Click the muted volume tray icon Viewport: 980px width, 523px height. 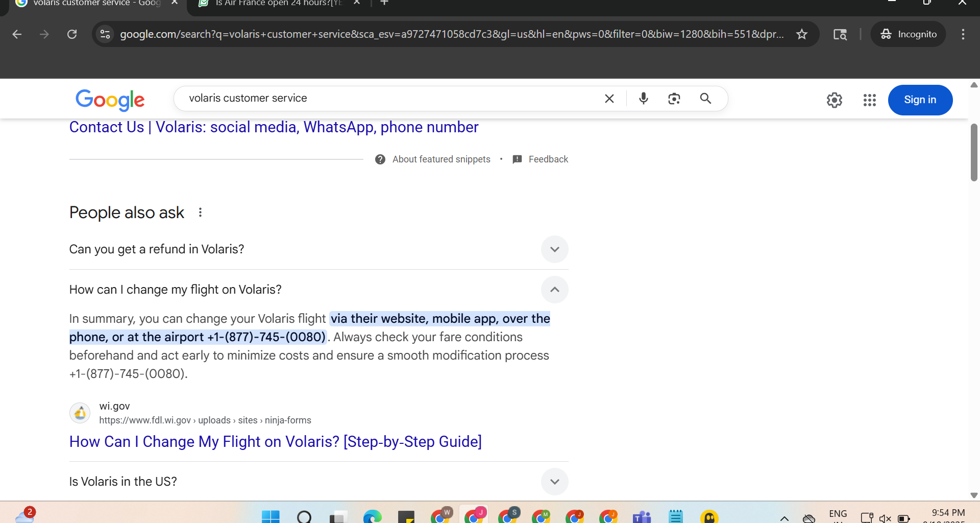click(885, 518)
